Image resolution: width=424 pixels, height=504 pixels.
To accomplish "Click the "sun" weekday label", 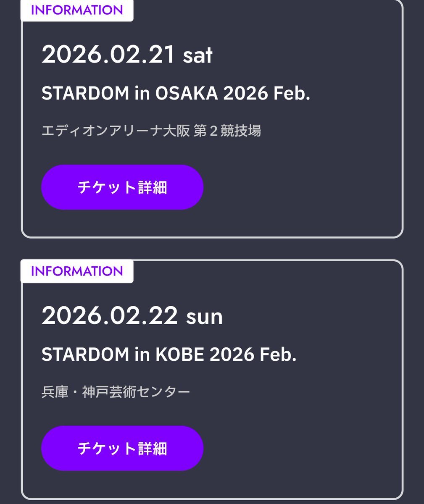I will point(204,317).
